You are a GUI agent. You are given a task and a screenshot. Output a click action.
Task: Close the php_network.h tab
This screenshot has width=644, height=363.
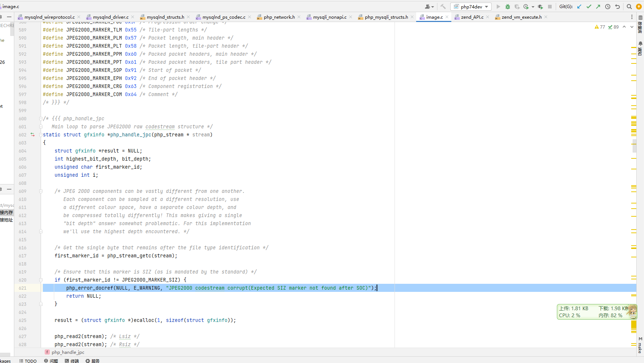click(x=299, y=17)
